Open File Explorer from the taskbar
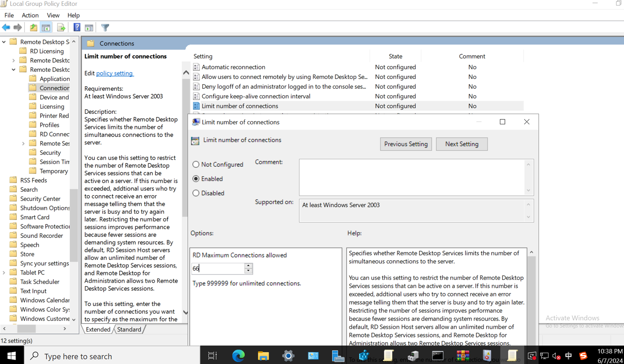This screenshot has height=364, width=624. (263, 356)
